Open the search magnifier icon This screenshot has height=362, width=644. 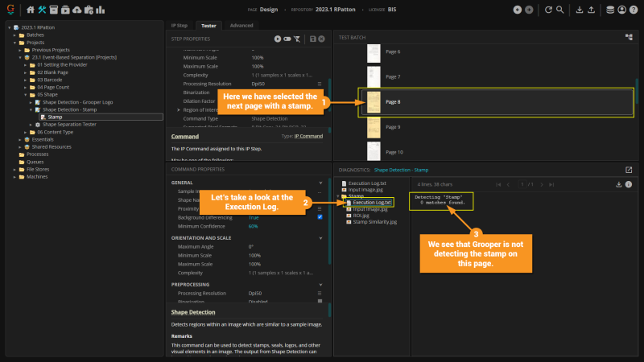click(560, 10)
